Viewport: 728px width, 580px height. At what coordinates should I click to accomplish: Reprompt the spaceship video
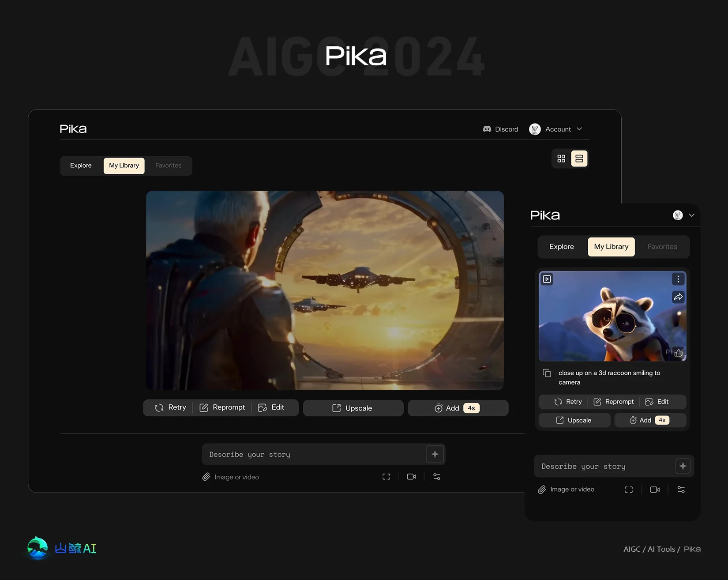[222, 407]
